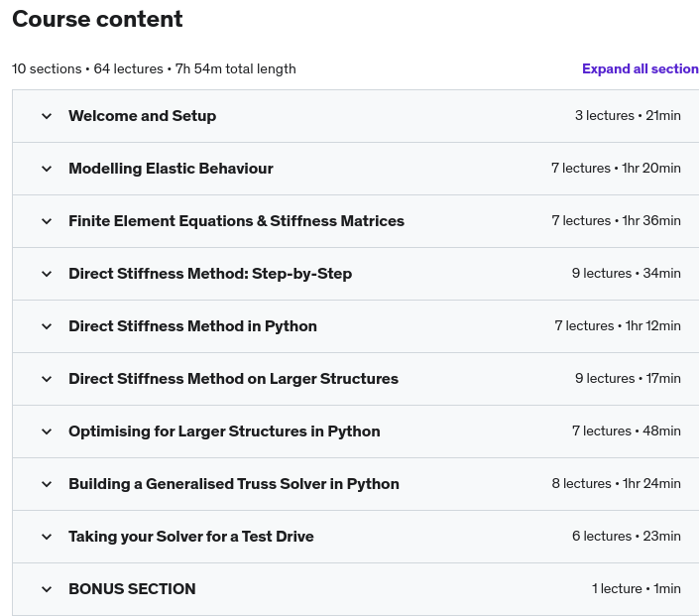This screenshot has width=699, height=616.
Task: Expand chevron for Optimising for Larger Structures in Python
Action: point(47,431)
